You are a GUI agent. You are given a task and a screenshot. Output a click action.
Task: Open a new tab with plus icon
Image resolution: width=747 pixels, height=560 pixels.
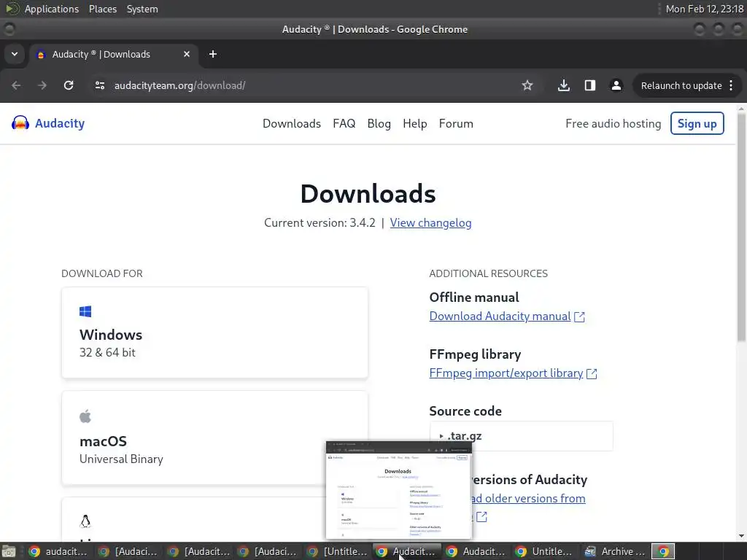[213, 54]
